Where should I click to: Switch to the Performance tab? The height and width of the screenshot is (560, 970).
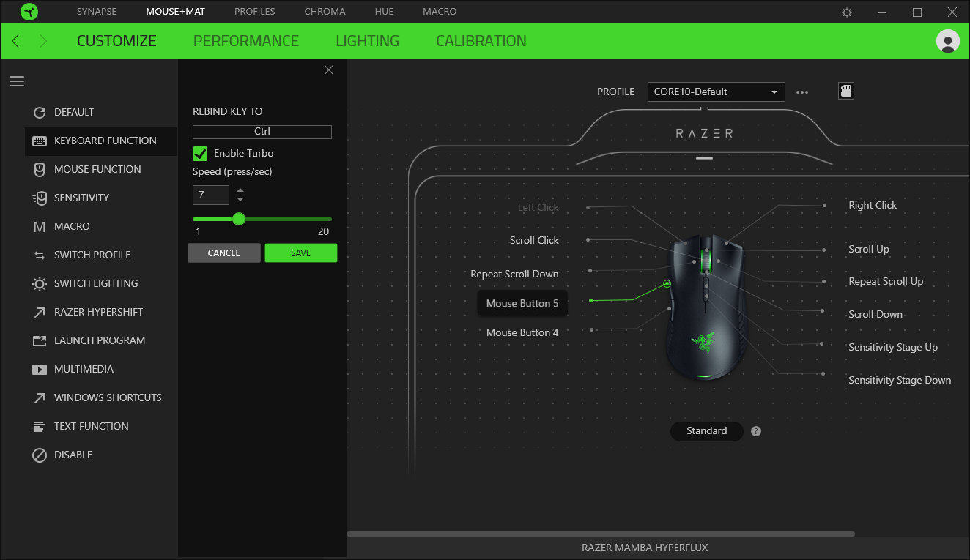[x=245, y=41]
